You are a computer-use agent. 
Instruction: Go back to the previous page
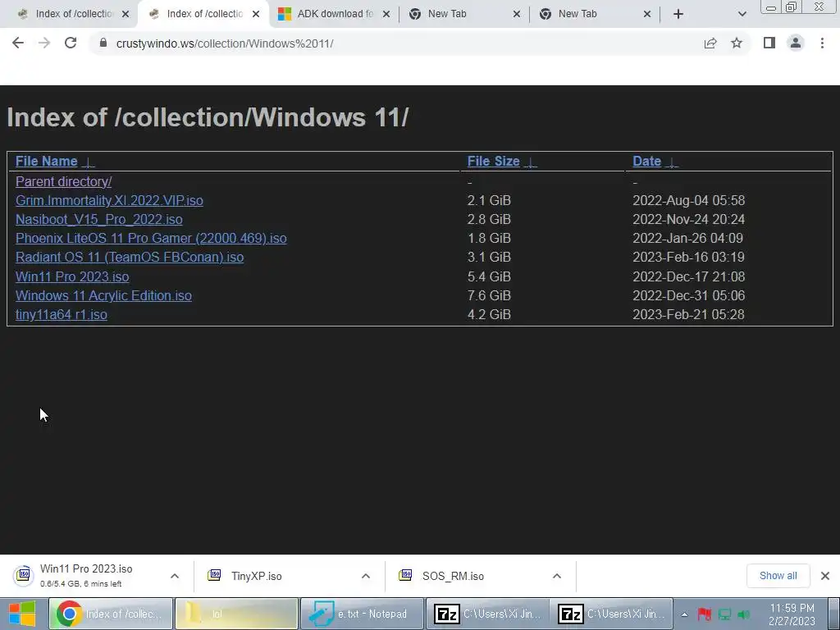(18, 43)
